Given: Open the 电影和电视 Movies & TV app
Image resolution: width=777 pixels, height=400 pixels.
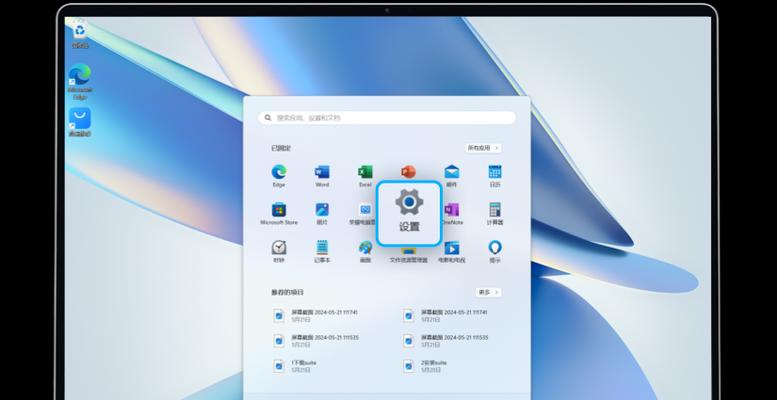Looking at the screenshot, I should coord(451,251).
